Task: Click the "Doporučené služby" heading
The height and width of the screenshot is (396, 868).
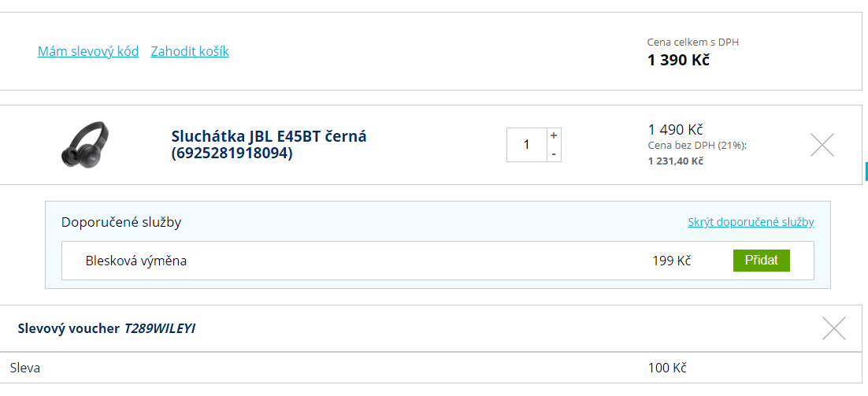Action: click(x=121, y=222)
